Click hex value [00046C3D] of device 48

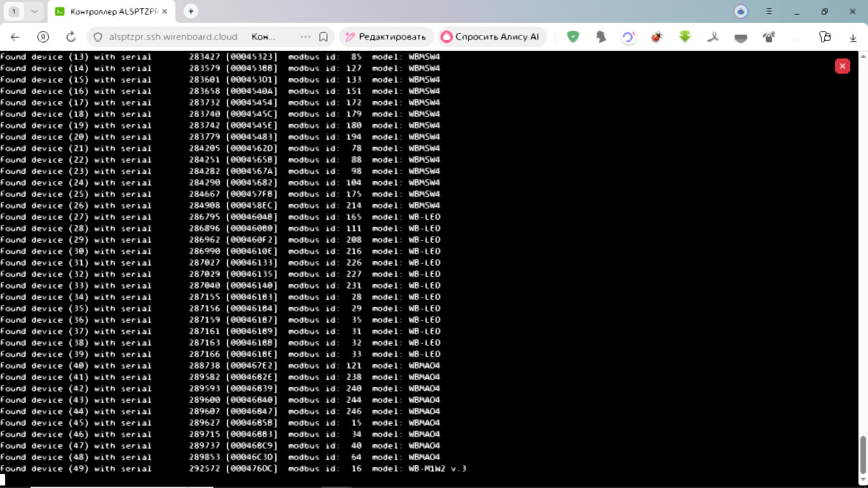[252, 457]
